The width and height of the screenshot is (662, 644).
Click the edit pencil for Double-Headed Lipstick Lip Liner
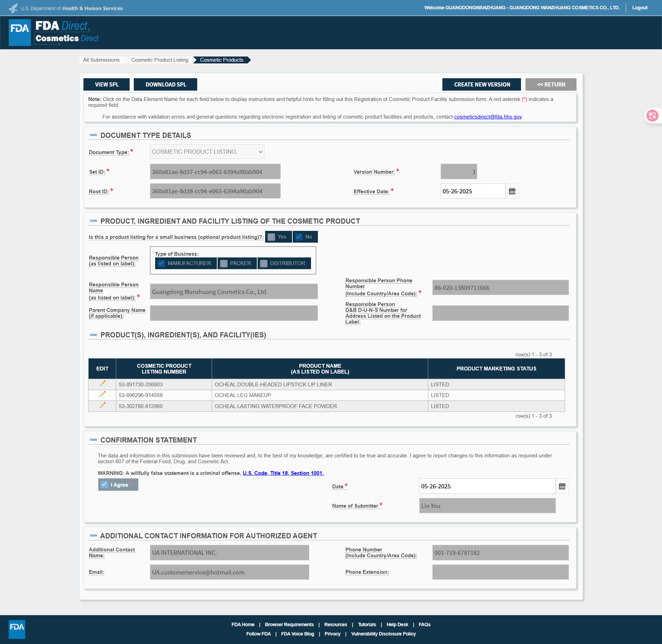[102, 384]
